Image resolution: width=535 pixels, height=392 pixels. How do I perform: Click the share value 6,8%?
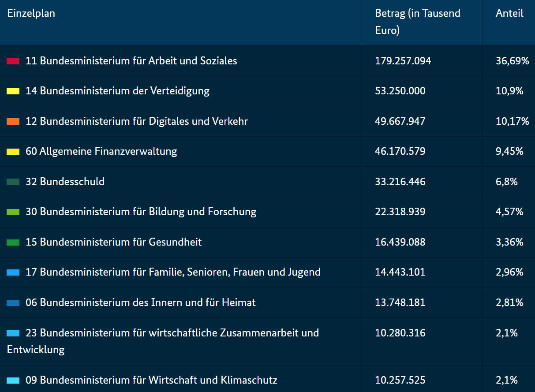[507, 182]
